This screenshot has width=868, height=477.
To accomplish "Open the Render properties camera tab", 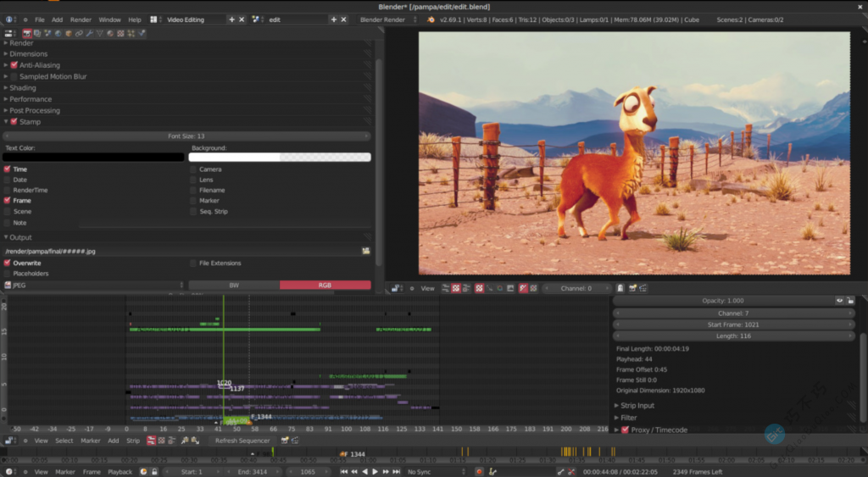I will click(x=27, y=33).
